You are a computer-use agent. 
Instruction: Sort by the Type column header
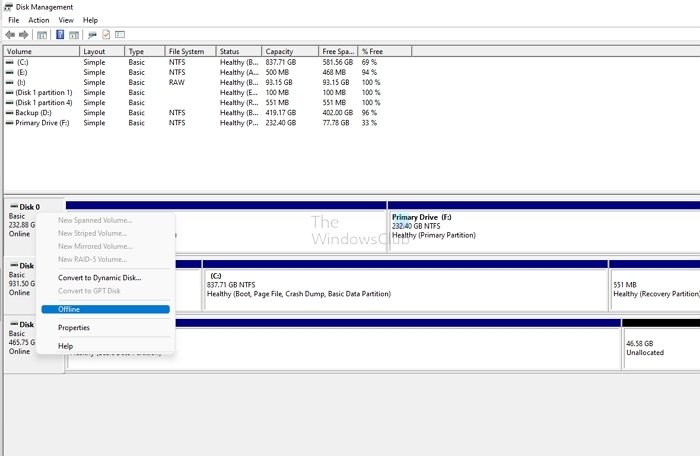coord(145,51)
